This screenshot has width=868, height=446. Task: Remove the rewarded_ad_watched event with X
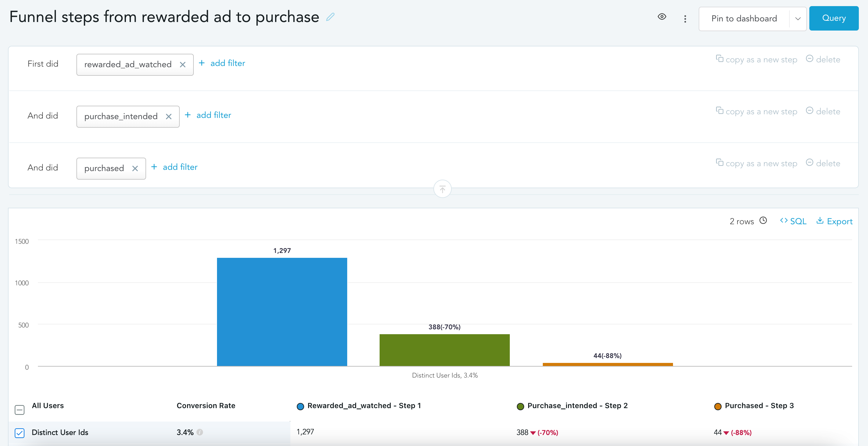click(x=183, y=65)
